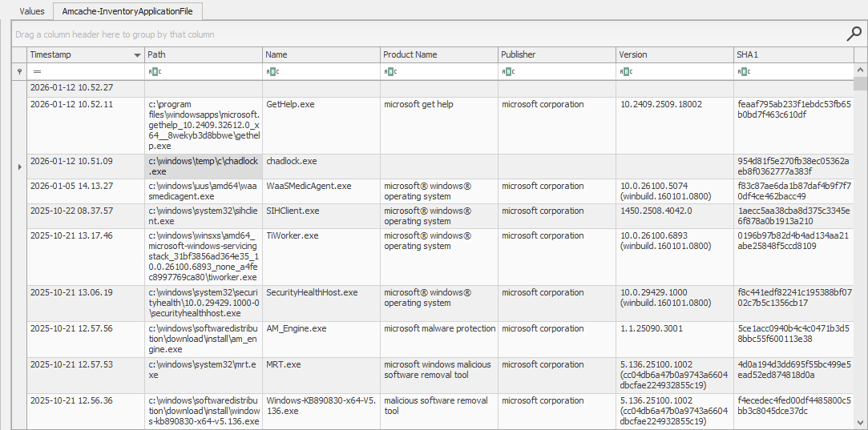
Task: Select timestamp 2025-10-22 08.37.57
Action: (86, 216)
